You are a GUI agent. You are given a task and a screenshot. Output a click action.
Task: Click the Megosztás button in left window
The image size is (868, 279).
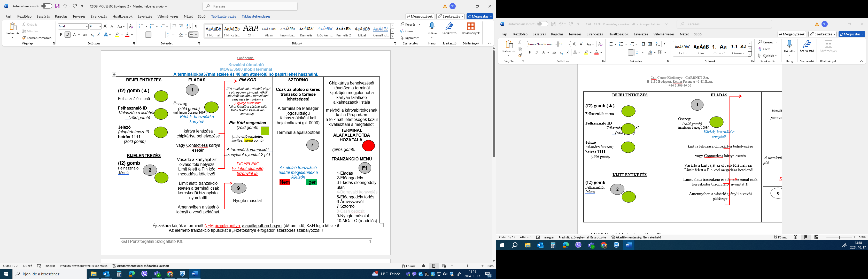(479, 16)
